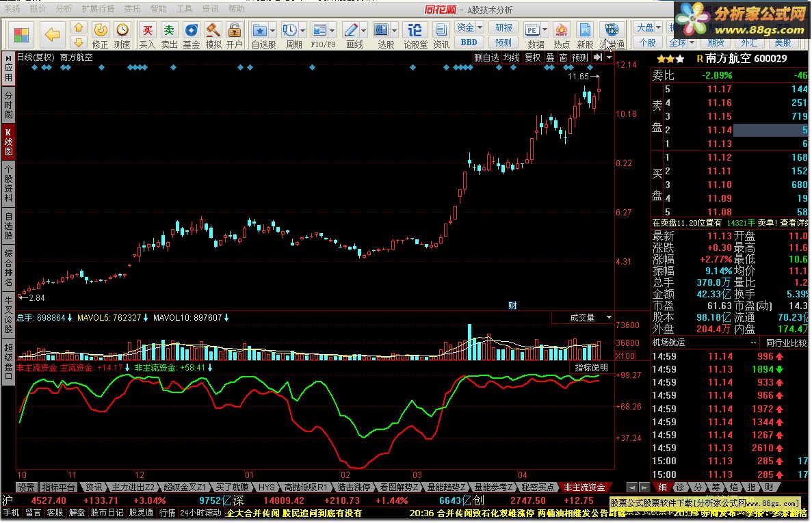Click the BBD button
Viewport: 812px width, 523px height.
pyautogui.click(x=469, y=42)
